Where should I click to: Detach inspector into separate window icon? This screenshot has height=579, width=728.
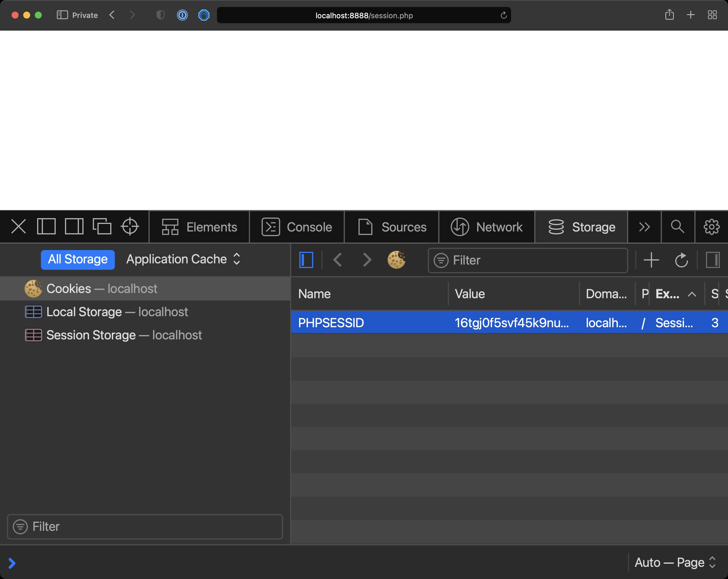[102, 227]
